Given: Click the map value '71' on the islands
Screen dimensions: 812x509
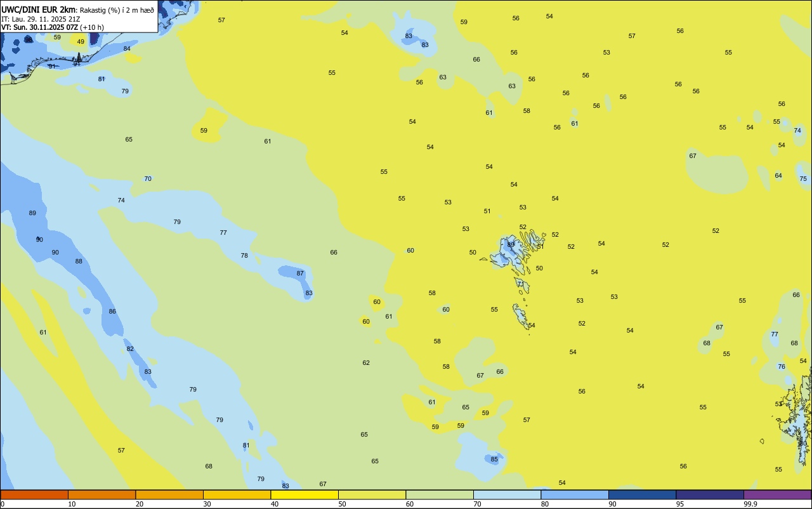Looking at the screenshot, I should point(520,284).
